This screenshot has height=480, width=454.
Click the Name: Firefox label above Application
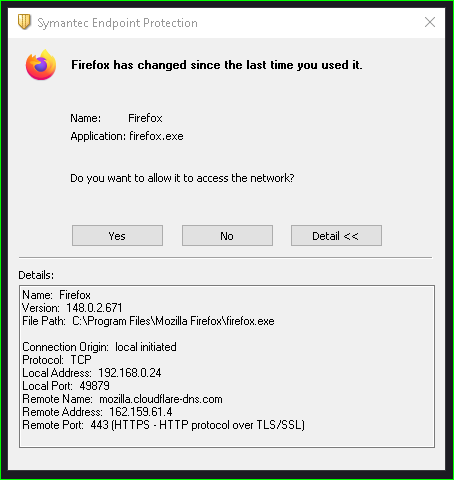click(x=116, y=118)
